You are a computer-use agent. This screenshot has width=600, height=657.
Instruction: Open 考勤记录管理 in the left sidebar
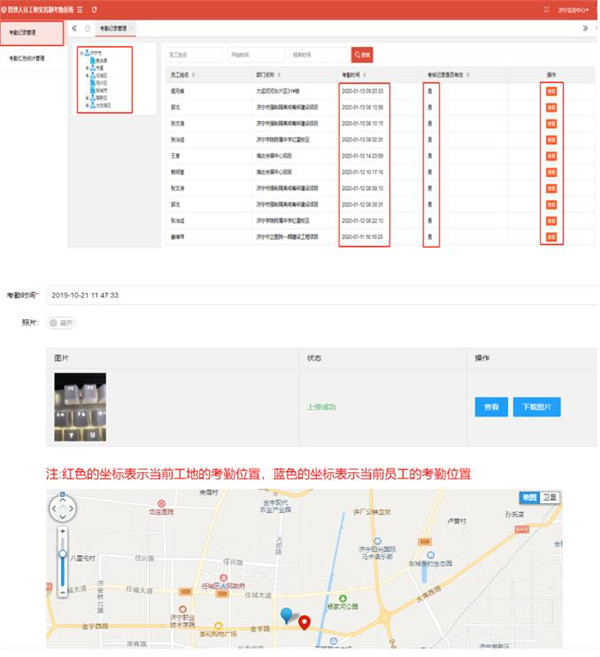pyautogui.click(x=32, y=33)
